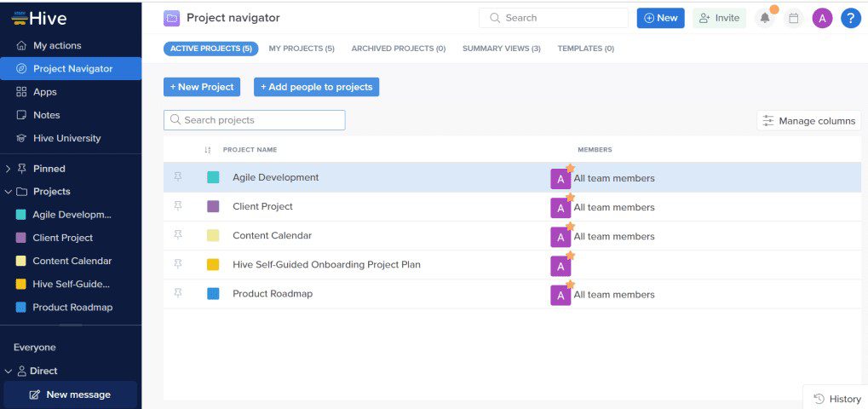Open Product Roadmap in sidebar projects
Screen dimensions: 868x409
[x=71, y=308]
